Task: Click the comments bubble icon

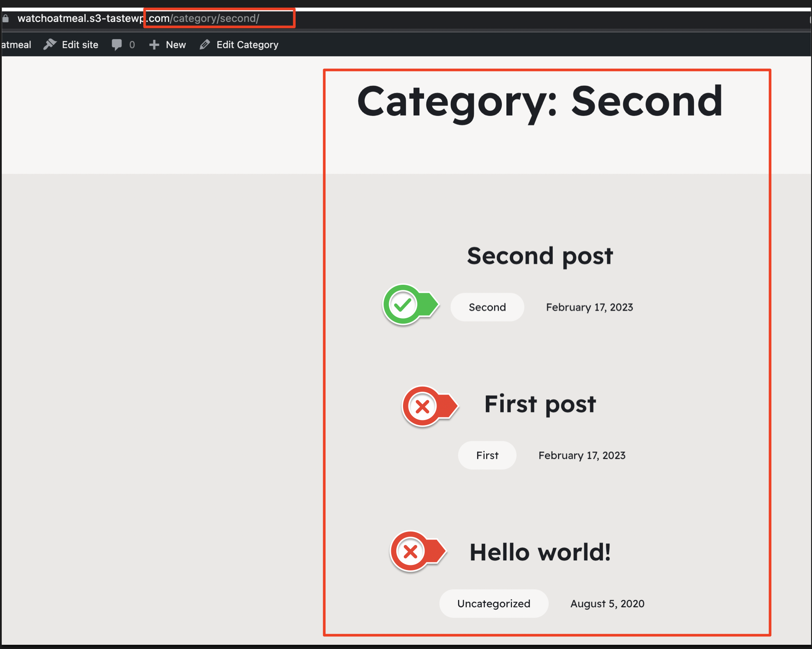Action: click(x=117, y=44)
